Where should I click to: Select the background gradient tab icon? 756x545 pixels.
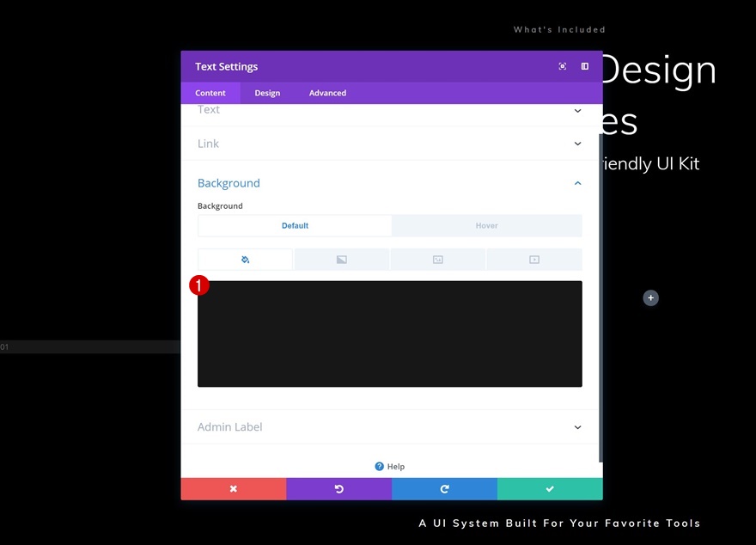[x=341, y=260]
